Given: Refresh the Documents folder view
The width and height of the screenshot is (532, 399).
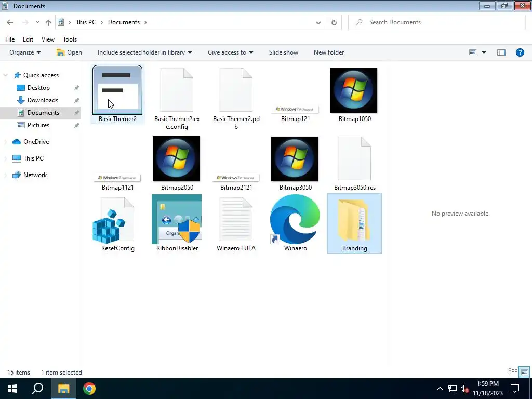Looking at the screenshot, I should coord(334,22).
